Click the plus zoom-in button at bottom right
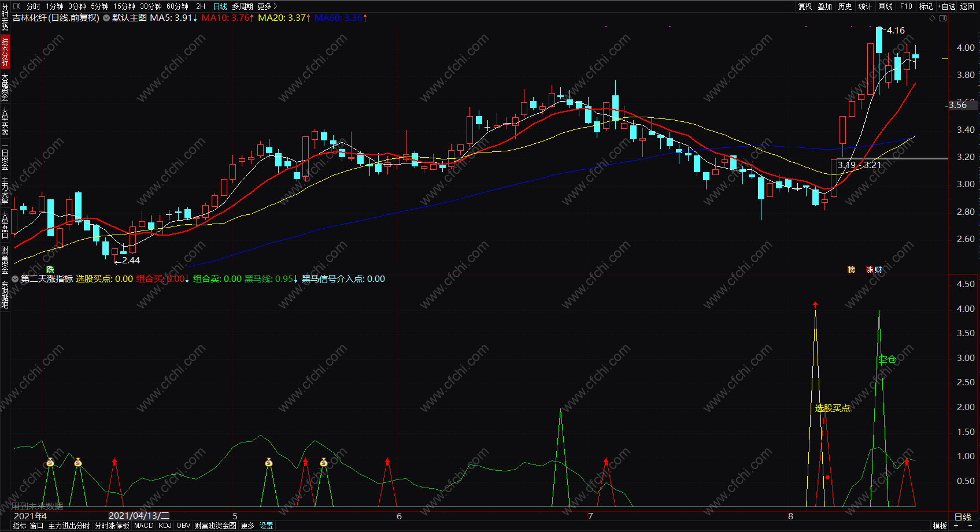 pos(956,526)
